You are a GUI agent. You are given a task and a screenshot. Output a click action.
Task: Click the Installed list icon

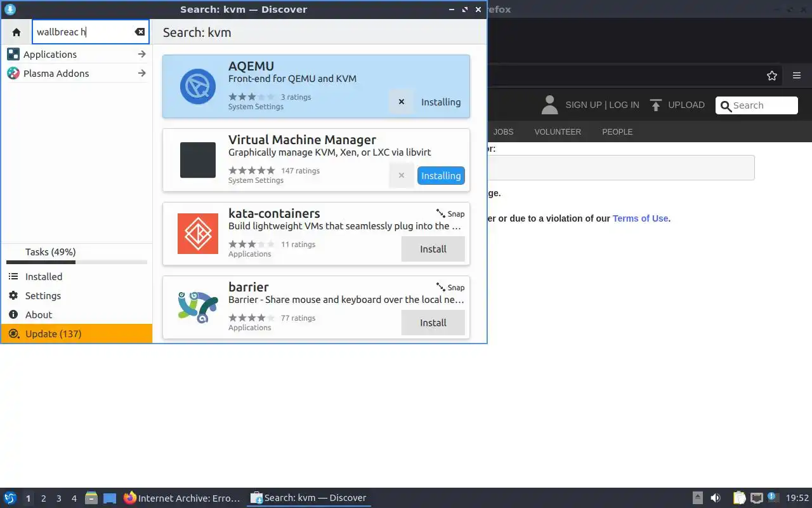click(x=13, y=277)
